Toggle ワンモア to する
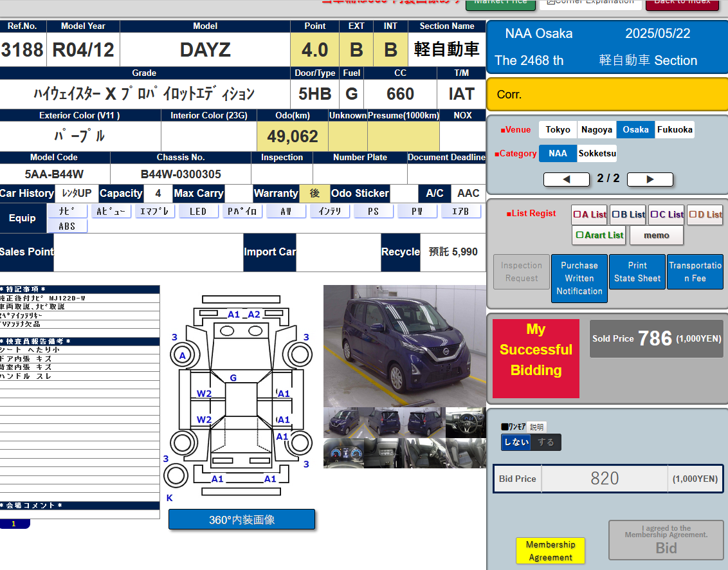 (546, 442)
